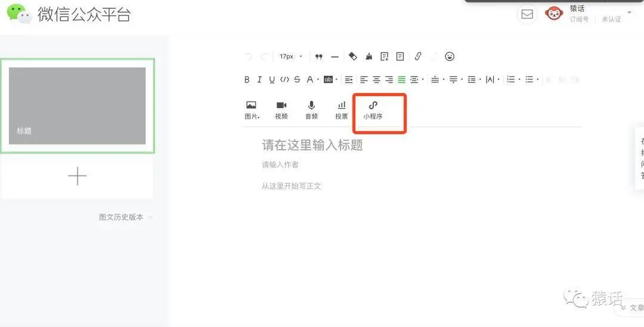Toggle inline code formatting
Image resolution: width=644 pixels, height=327 pixels.
[284, 80]
